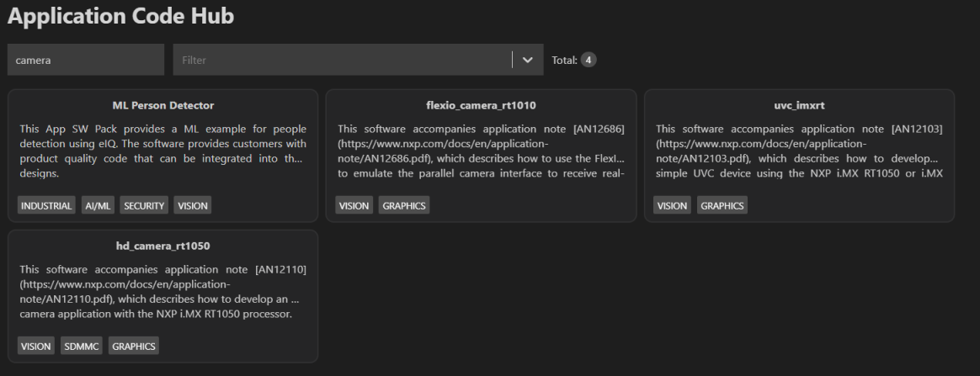Click GRAPHICS tag on flexio_camera_rt1010 card

tap(403, 205)
